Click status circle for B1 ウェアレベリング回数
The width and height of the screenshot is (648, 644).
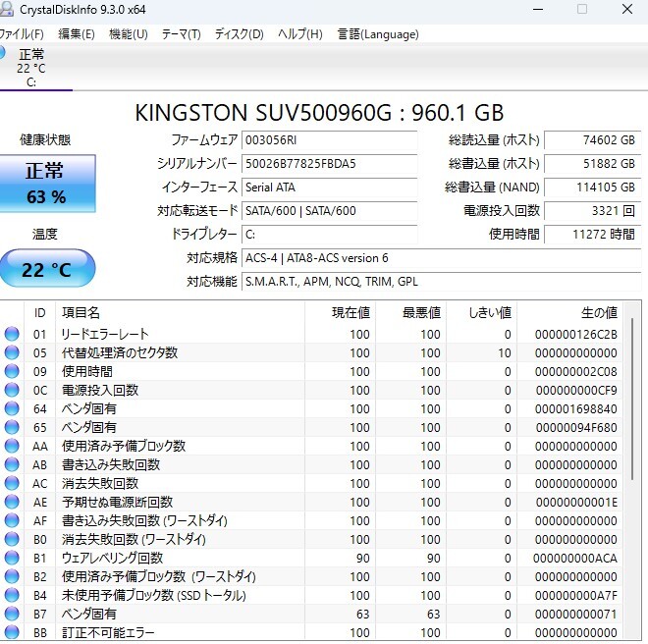[x=12, y=558]
